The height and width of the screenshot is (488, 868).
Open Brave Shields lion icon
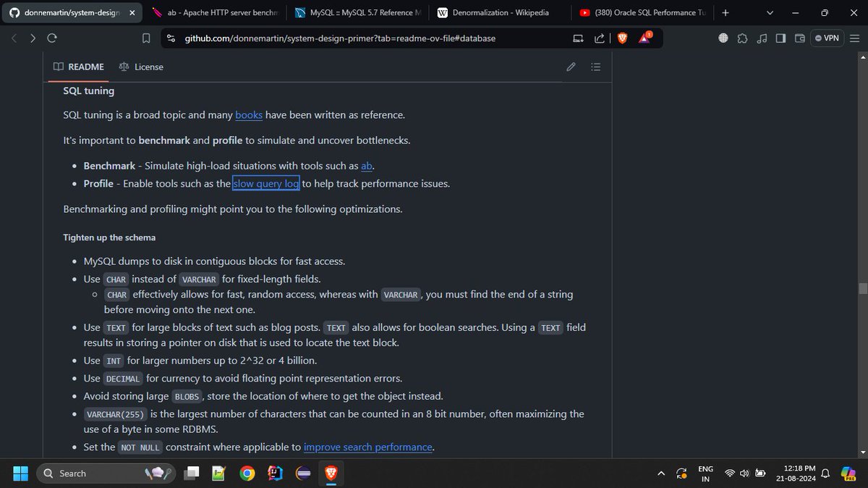(x=623, y=38)
